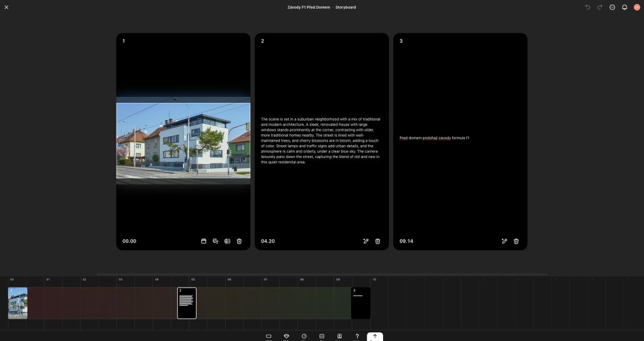Select text clip 2 in the timeline
Image resolution: width=644 pixels, height=341 pixels.
tap(186, 303)
